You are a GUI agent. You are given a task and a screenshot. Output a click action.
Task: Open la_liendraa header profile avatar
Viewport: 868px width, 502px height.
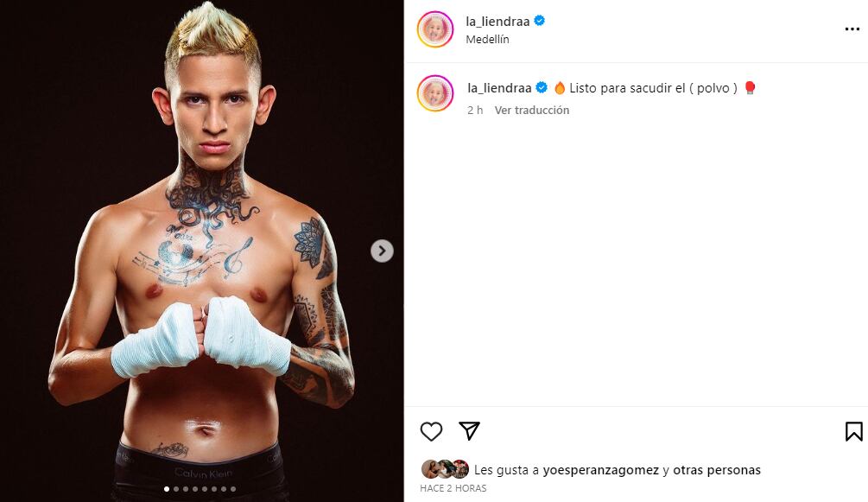tap(435, 29)
